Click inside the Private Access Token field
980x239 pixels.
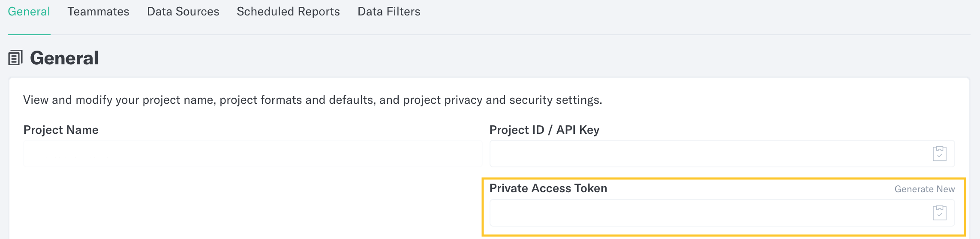click(x=722, y=213)
